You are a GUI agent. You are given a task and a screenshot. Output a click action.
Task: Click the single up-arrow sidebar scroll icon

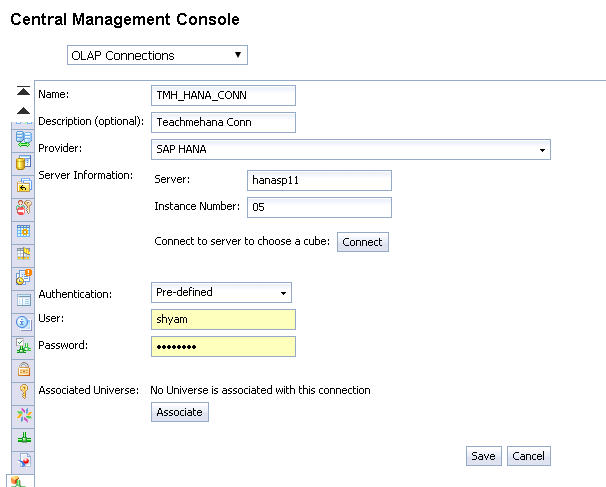point(23,111)
